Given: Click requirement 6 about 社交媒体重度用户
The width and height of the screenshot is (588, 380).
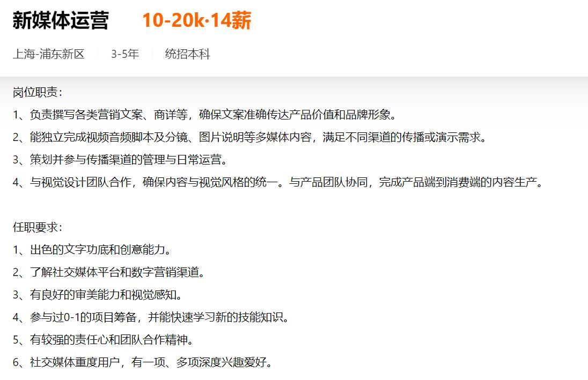Looking at the screenshot, I should point(143,362).
